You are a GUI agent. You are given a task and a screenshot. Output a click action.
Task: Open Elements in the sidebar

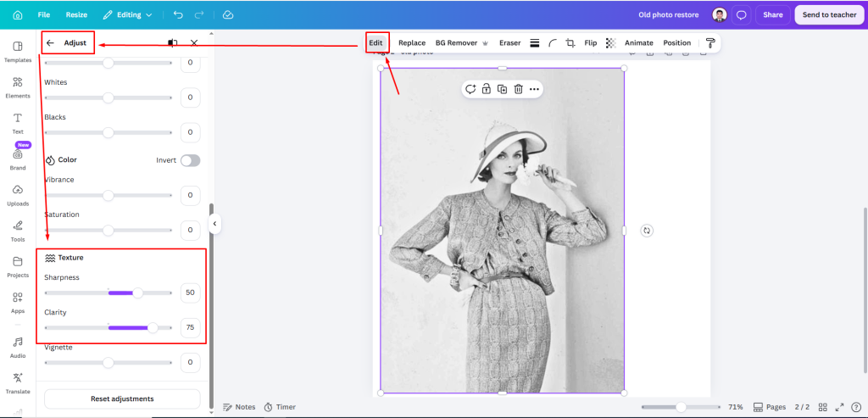tap(18, 87)
